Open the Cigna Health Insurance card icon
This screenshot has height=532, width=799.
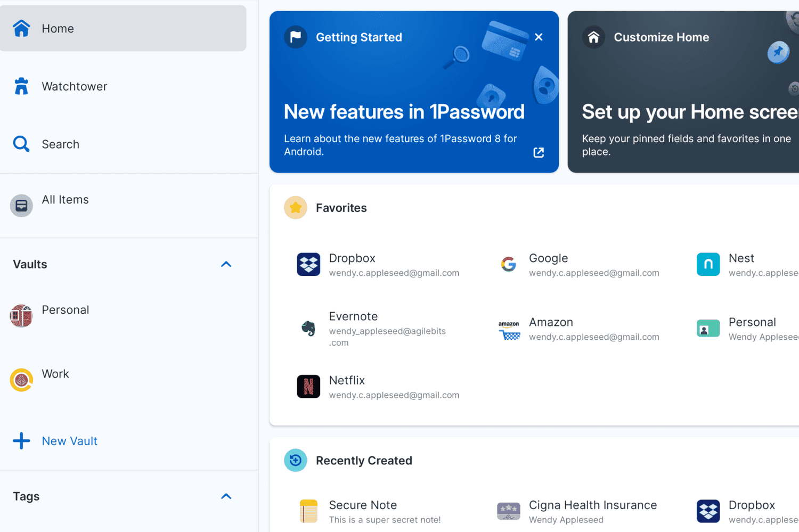click(509, 511)
